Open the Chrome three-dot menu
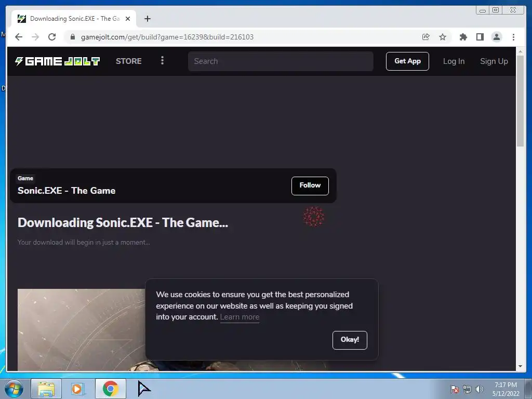532x399 pixels. pyautogui.click(x=513, y=37)
